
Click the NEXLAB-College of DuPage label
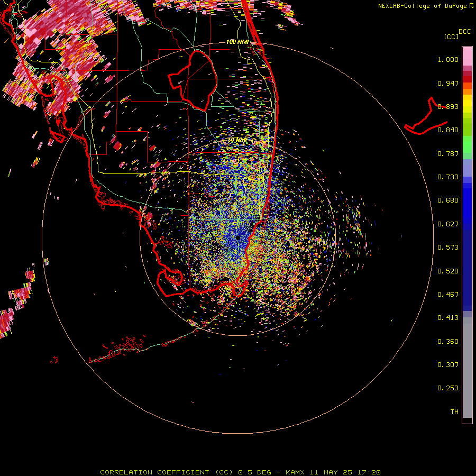click(x=424, y=6)
